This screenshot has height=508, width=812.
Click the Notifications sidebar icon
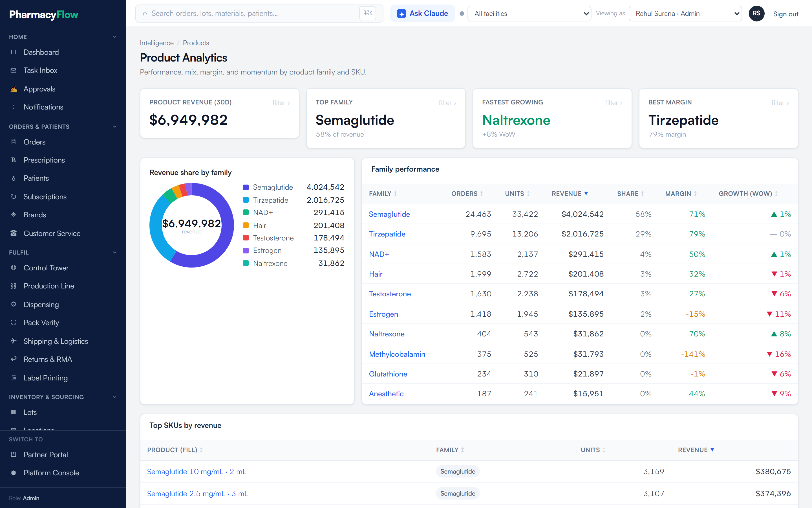click(14, 107)
